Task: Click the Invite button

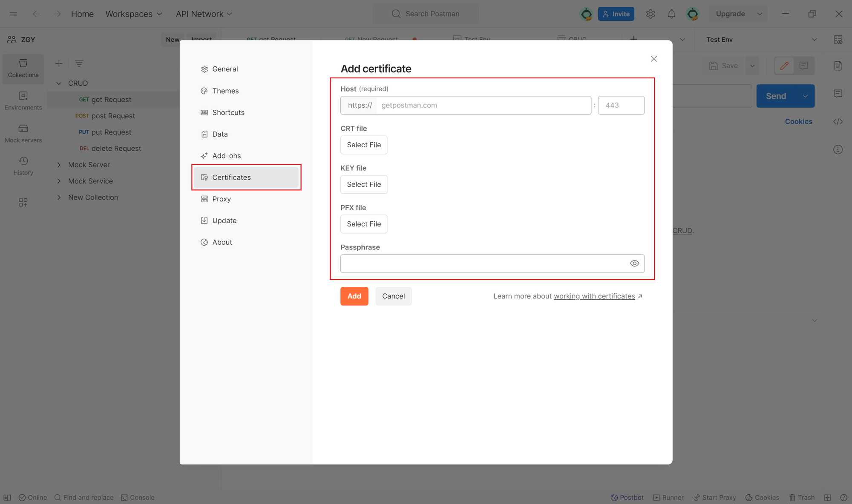Action: tap(616, 14)
